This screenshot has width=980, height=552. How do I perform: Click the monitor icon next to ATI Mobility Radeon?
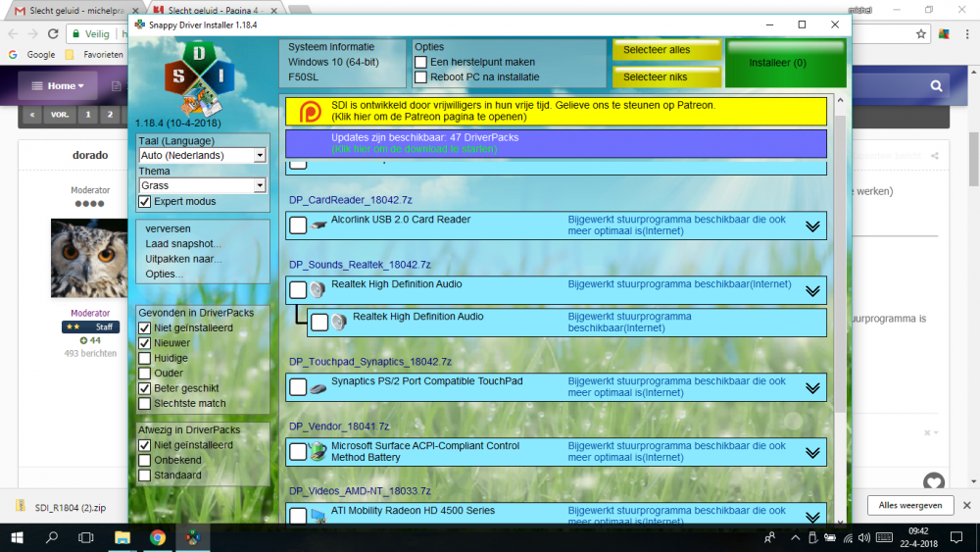318,516
